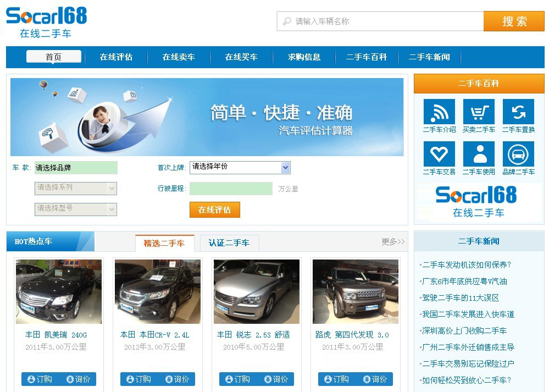Open the 二手车交易 heart icon
549x392 pixels.
coord(439,154)
